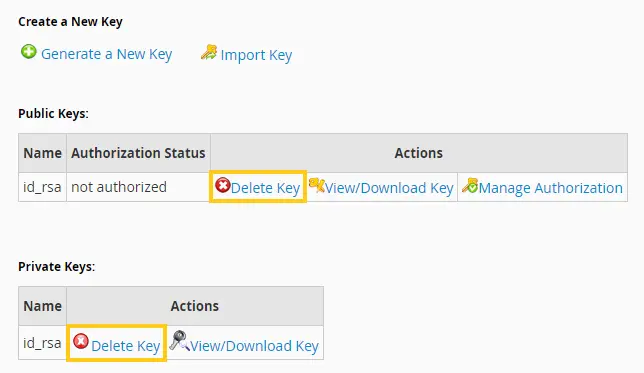View/Download Key for the public id_rsa
The width and height of the screenshot is (644, 373).
[x=389, y=188]
